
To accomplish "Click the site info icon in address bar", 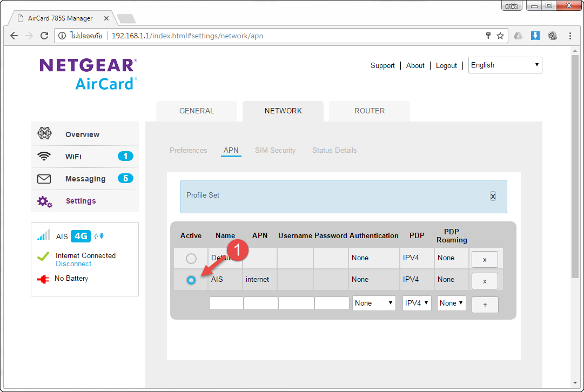I will pos(62,36).
